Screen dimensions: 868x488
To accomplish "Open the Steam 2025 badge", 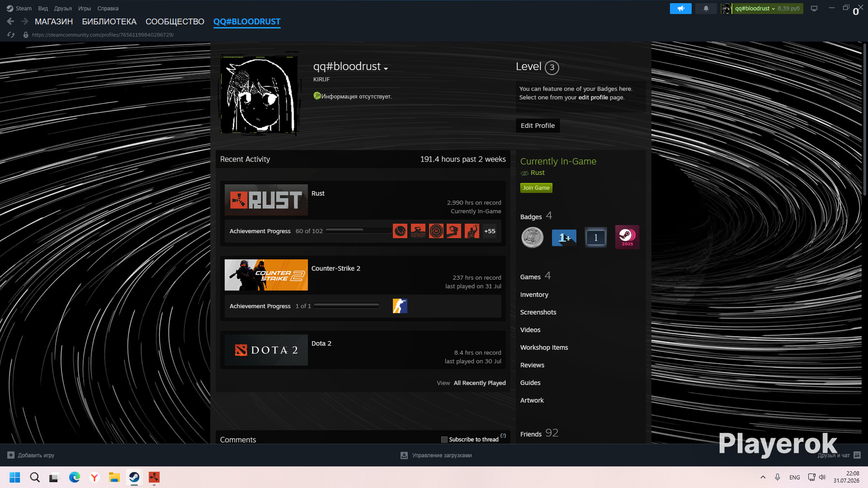I will 627,238.
